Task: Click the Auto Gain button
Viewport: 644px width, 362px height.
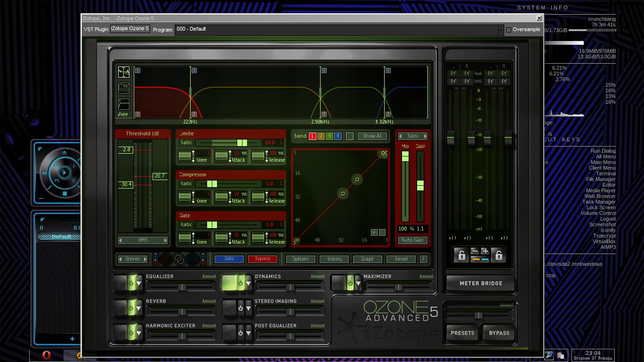Action: point(412,240)
